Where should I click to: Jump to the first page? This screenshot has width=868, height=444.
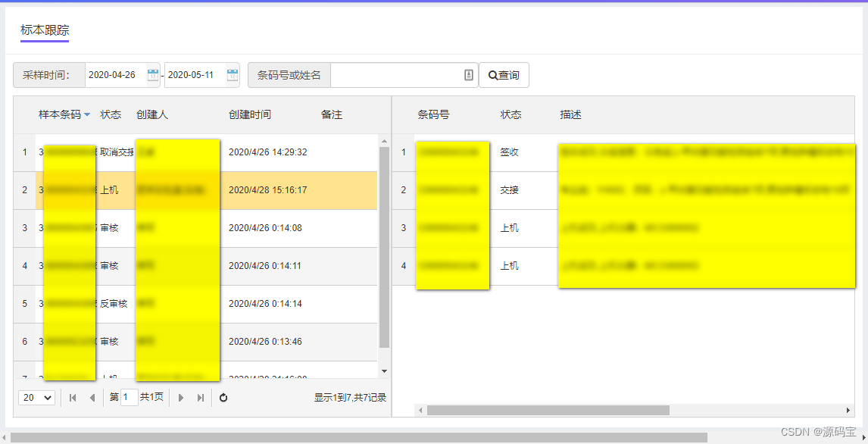click(73, 397)
